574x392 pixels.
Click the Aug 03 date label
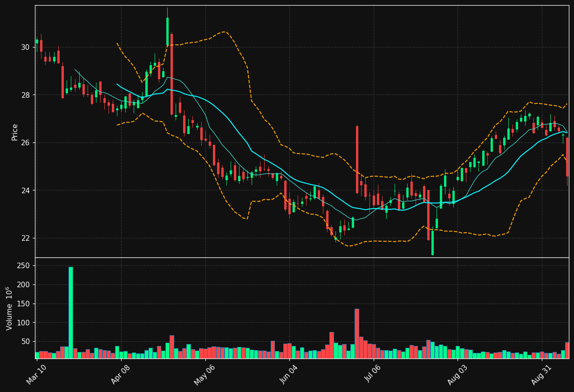coord(458,374)
